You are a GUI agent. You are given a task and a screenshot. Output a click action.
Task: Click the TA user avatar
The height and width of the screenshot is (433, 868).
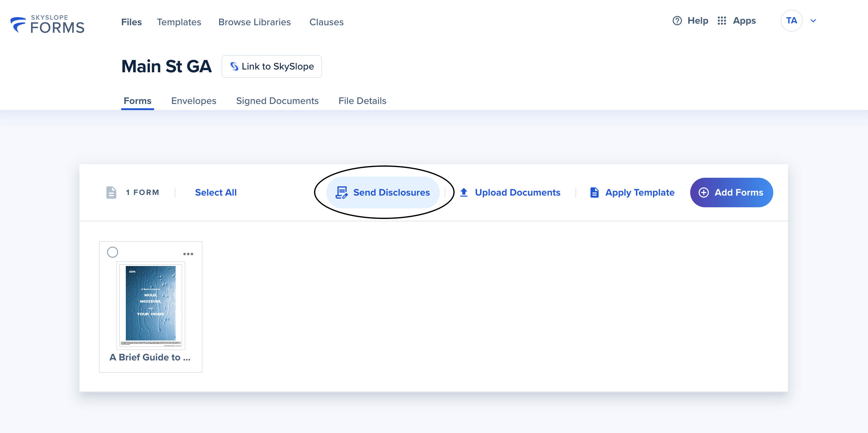(791, 21)
